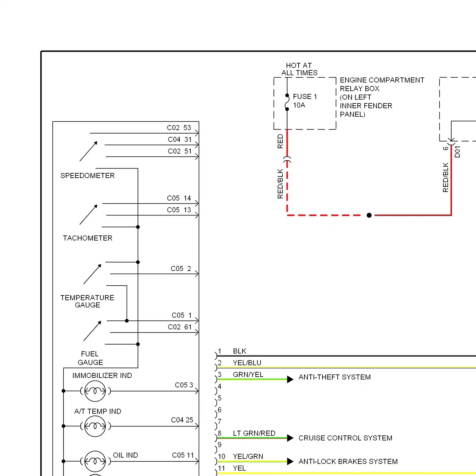Click the RED/BLK label near D01

coord(446,177)
